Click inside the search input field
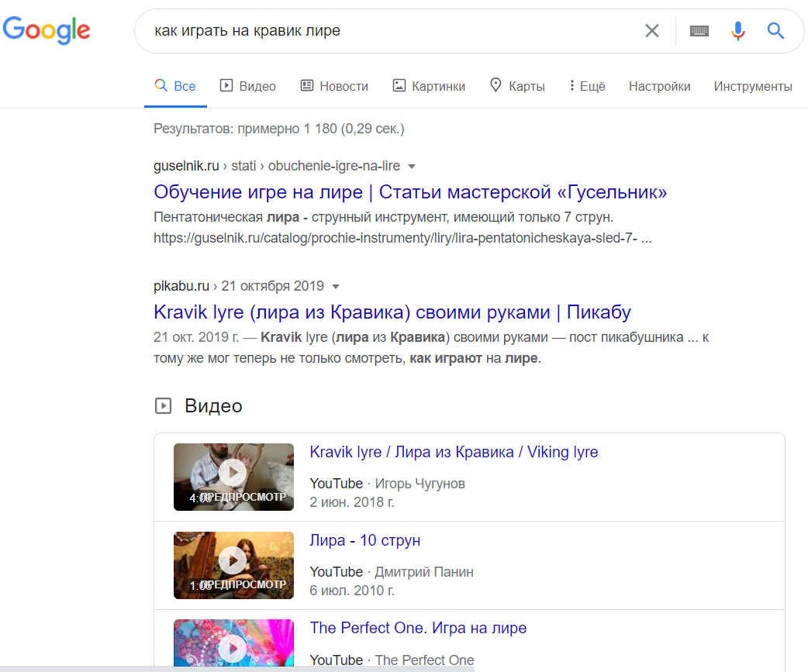This screenshot has width=808, height=672. (388, 30)
